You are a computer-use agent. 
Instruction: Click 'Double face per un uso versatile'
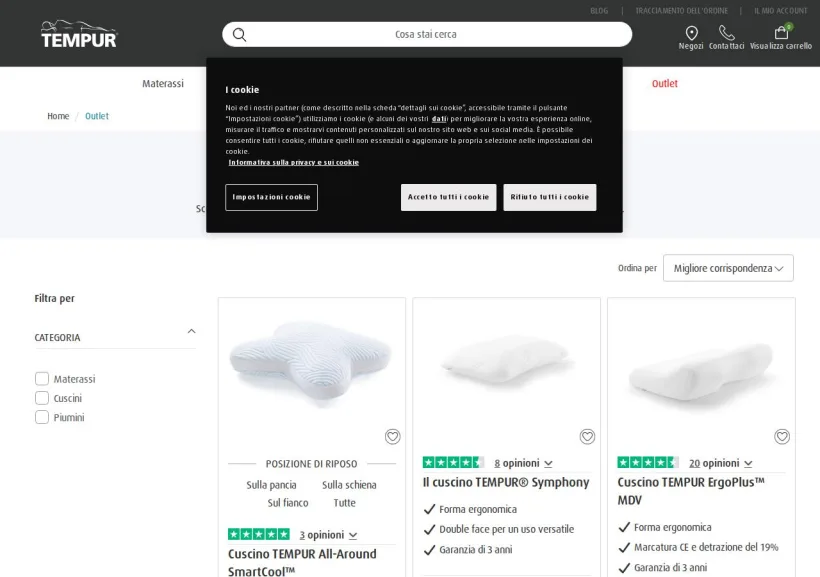506,529
